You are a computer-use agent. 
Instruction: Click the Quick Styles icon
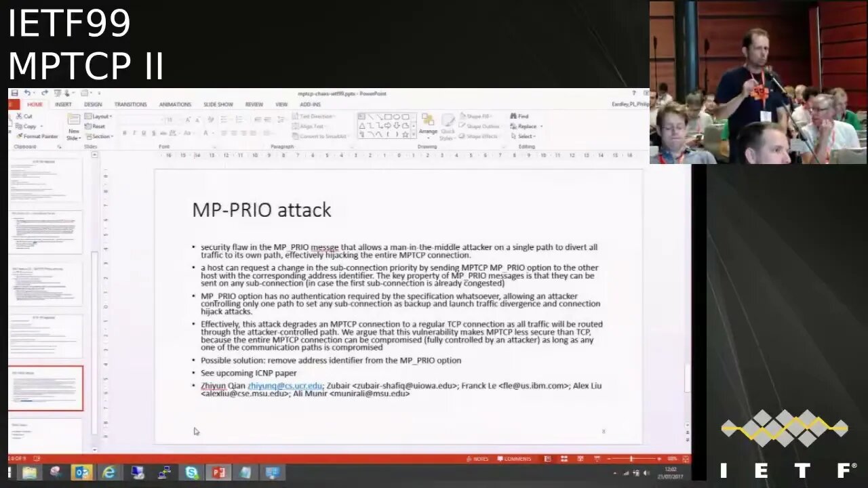coord(448,120)
